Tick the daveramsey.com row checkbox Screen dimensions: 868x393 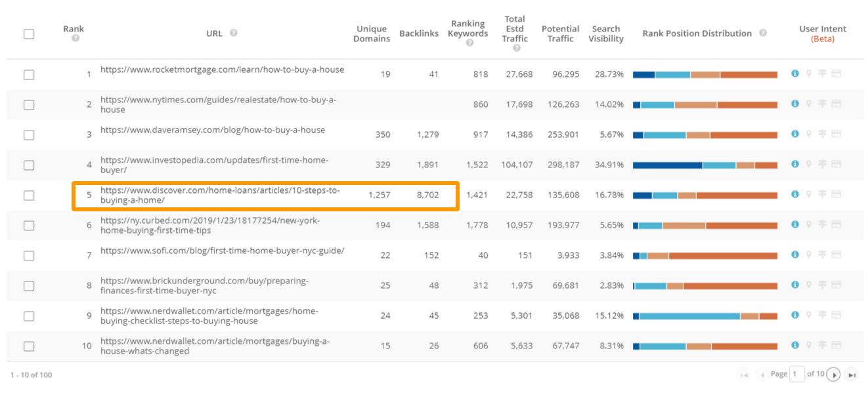[29, 135]
